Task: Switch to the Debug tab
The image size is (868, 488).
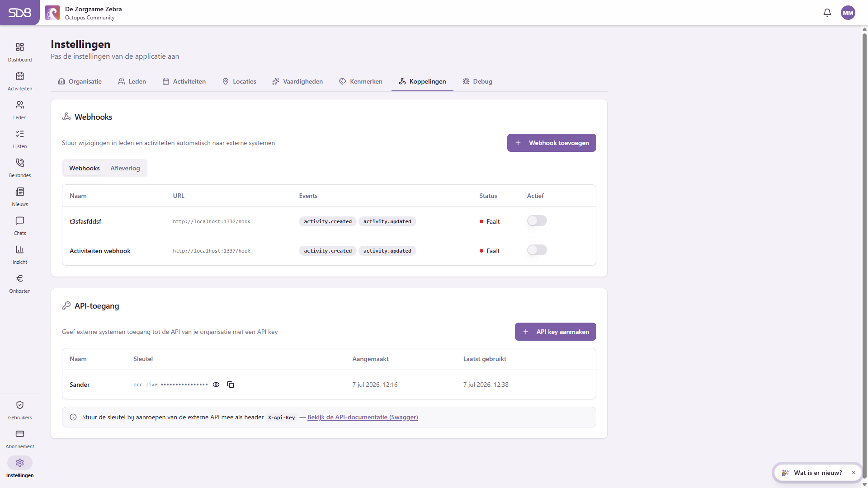Action: tap(477, 81)
